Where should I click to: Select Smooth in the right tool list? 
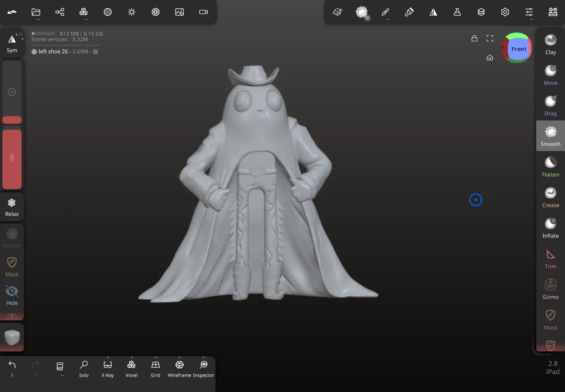551,136
